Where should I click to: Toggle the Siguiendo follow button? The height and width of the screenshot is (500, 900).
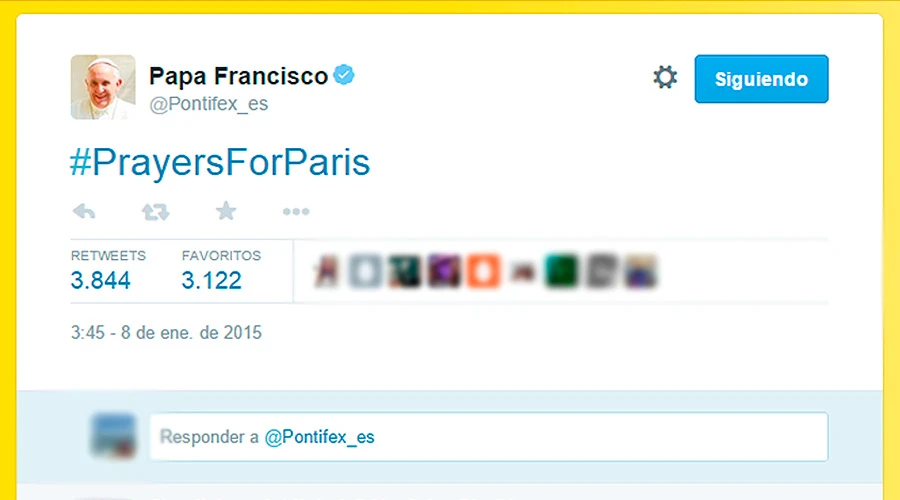click(x=761, y=79)
